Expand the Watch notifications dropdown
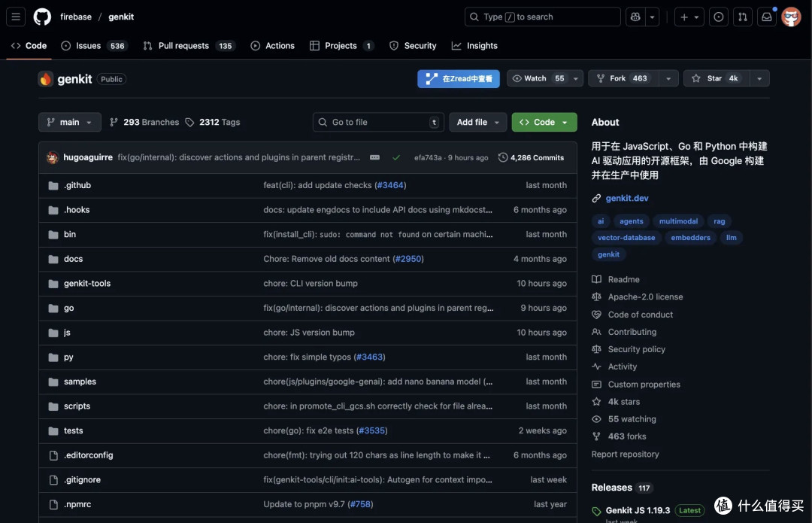 click(575, 78)
